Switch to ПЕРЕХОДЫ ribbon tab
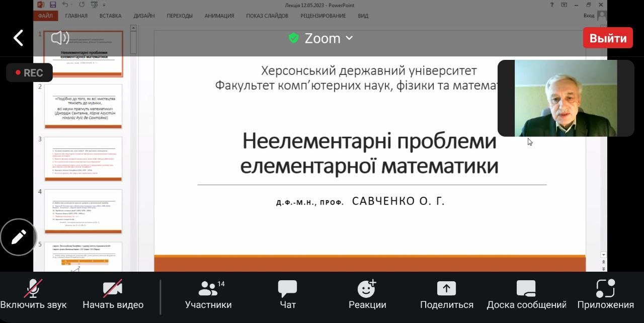644x323 pixels. [180, 16]
